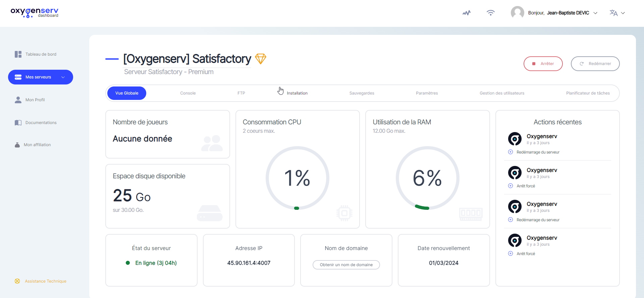Click the third Oxygenserv avatar in Actions récentes
Image resolution: width=644 pixels, height=298 pixels.
(x=515, y=206)
